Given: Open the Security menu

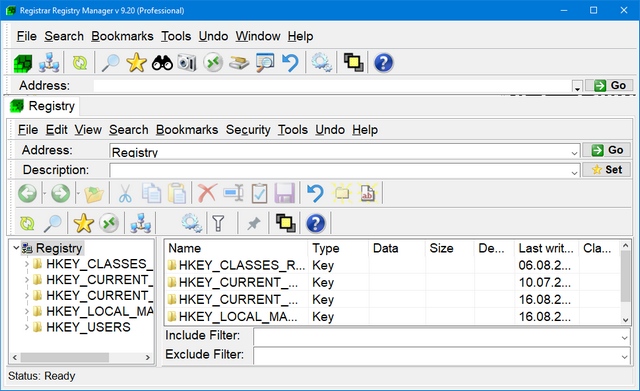Looking at the screenshot, I should 248,130.
